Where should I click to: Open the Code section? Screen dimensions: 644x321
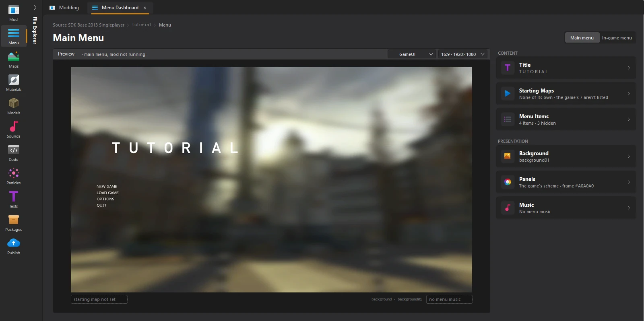(x=14, y=153)
